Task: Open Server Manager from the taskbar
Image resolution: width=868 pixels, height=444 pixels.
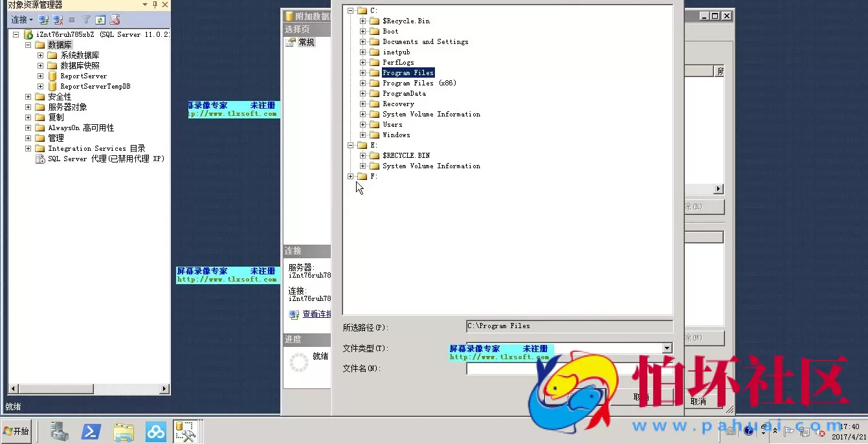Action: pos(60,432)
